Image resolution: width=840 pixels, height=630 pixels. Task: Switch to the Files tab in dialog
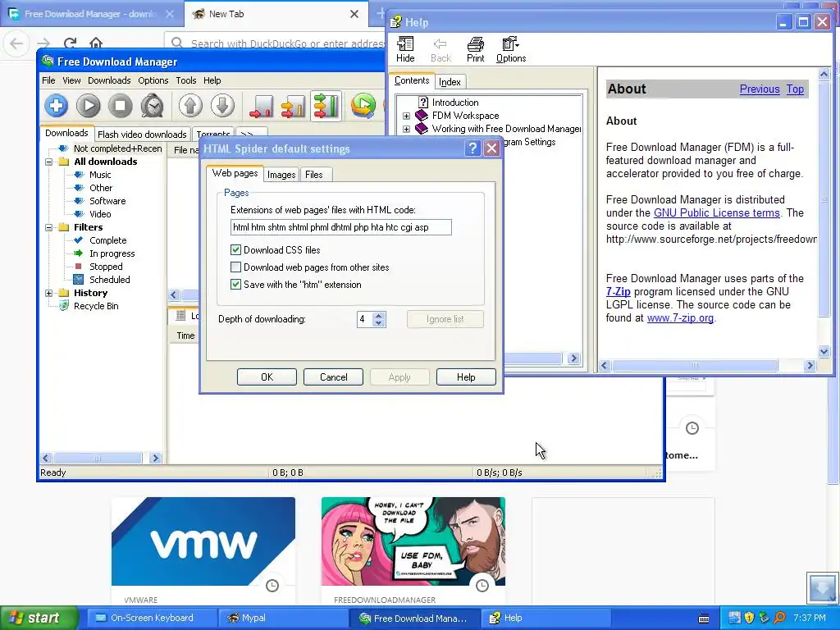[314, 175]
